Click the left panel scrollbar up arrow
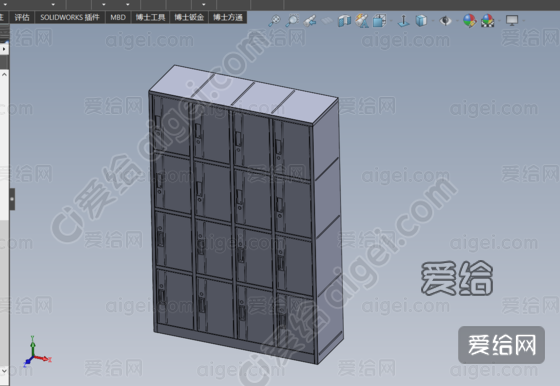Screen dimensions: 560x386 coord(4,75)
